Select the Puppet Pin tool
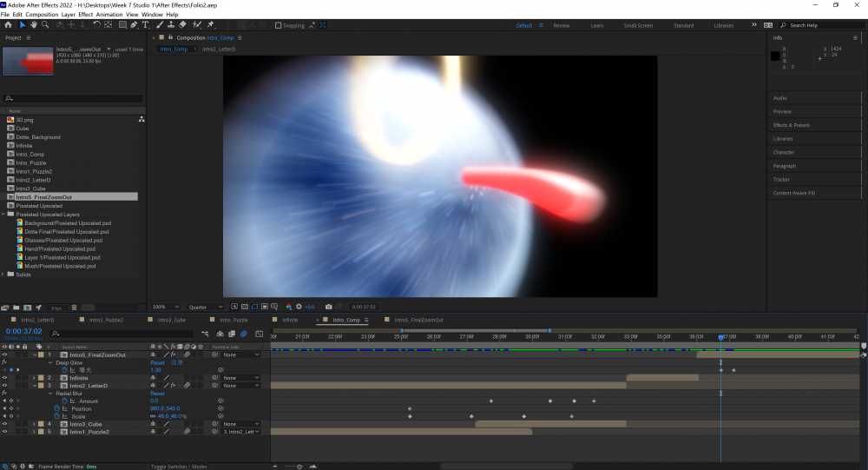Viewport: 868px width, 470px height. tap(210, 25)
